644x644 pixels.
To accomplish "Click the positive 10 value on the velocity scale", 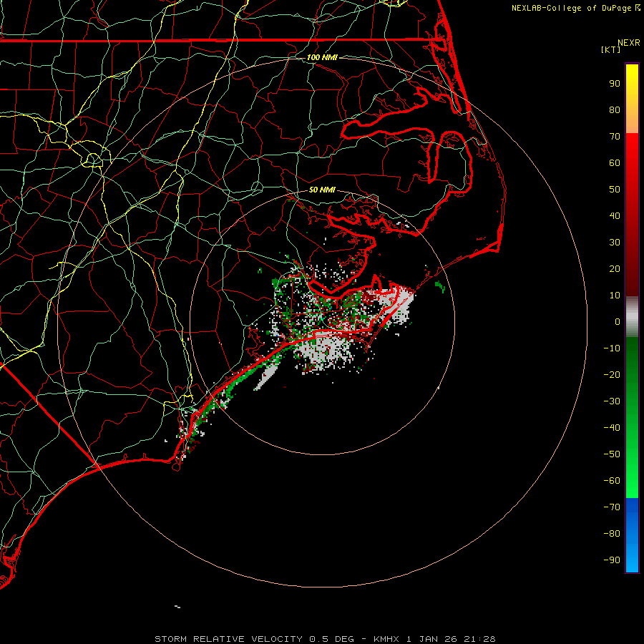I will [x=615, y=296].
